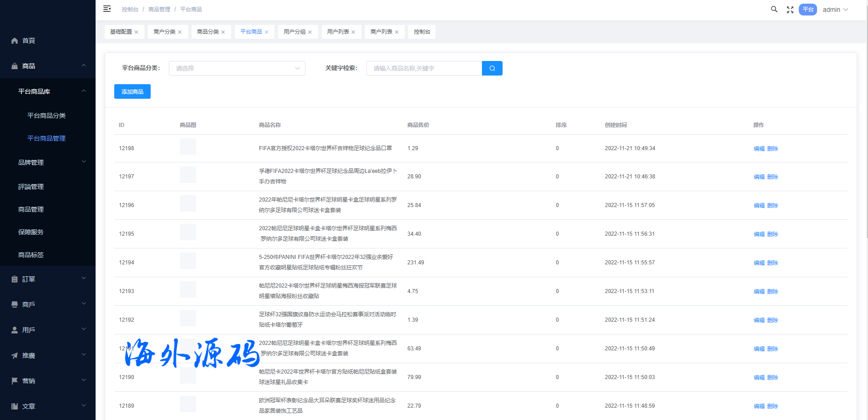
Task: Toggle fullscreen mode icon
Action: click(790, 10)
